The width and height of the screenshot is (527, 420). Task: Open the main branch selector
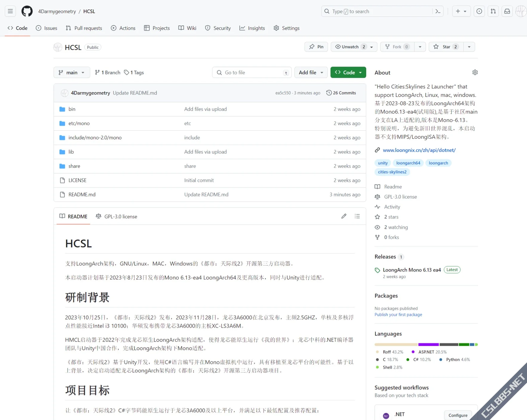pyautogui.click(x=72, y=72)
